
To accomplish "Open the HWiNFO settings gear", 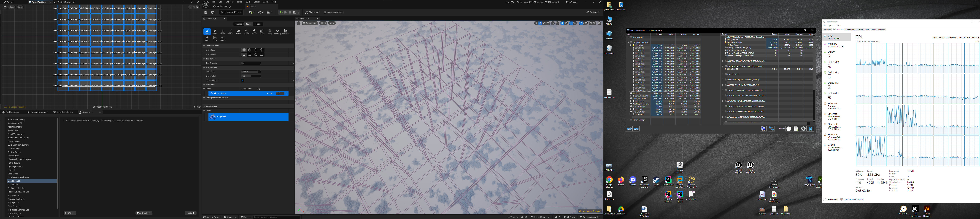I will coord(803,129).
